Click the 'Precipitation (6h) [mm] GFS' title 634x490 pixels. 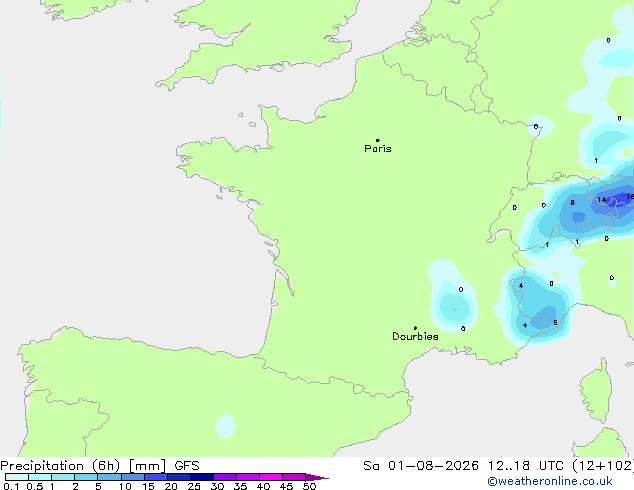click(100, 466)
